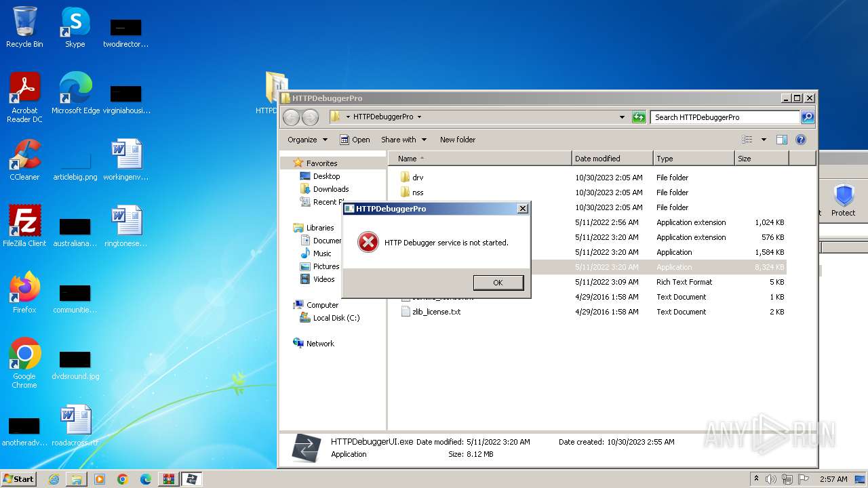Sort by the Name column header
The image size is (868, 488).
point(479,159)
